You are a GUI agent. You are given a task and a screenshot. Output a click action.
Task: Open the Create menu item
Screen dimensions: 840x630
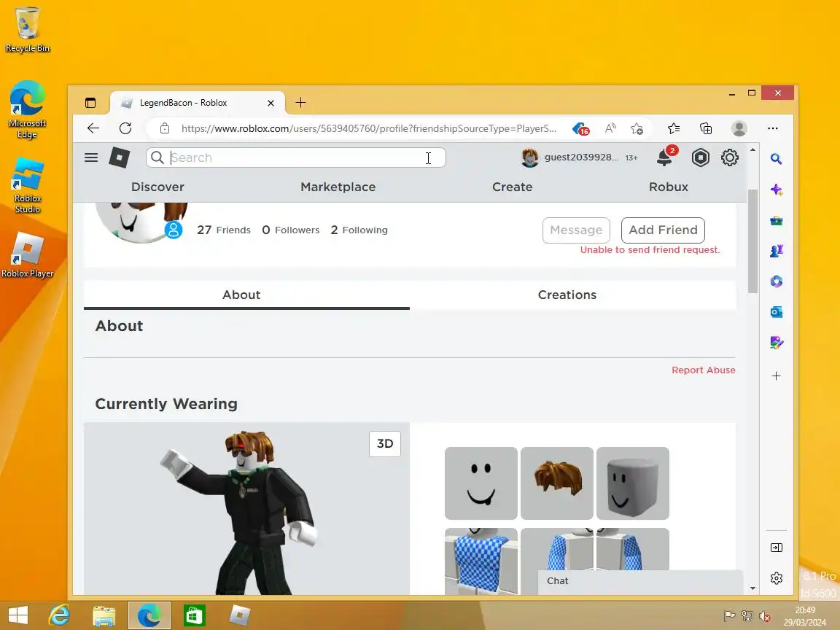[x=512, y=187]
